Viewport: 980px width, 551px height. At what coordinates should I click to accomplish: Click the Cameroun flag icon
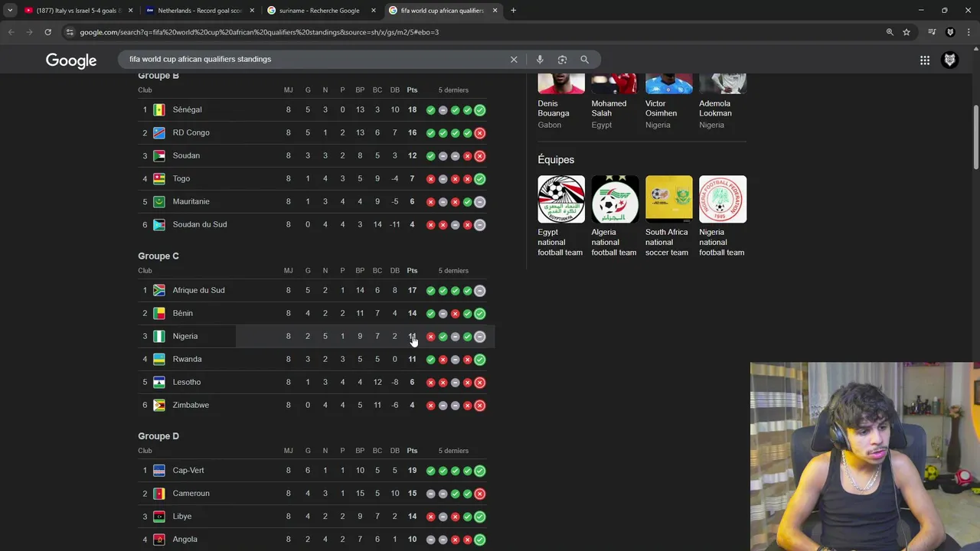[159, 494]
